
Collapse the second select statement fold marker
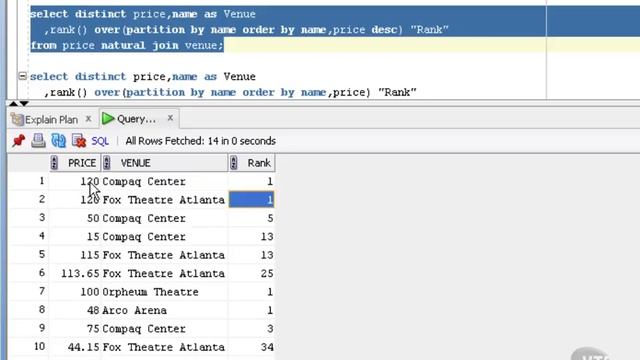point(22,76)
